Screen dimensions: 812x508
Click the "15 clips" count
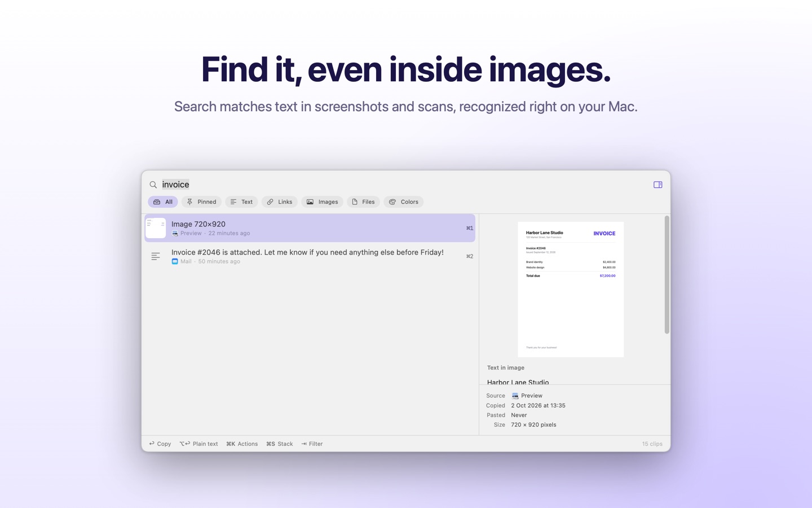point(652,444)
